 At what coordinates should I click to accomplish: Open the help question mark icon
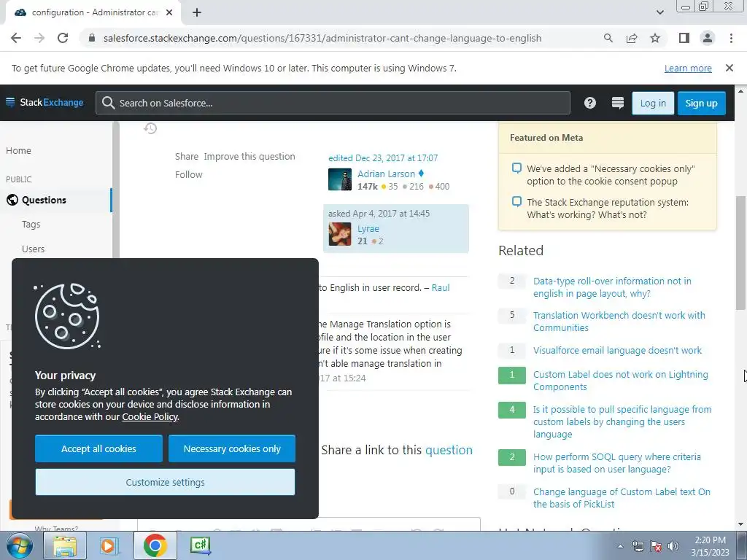click(589, 103)
